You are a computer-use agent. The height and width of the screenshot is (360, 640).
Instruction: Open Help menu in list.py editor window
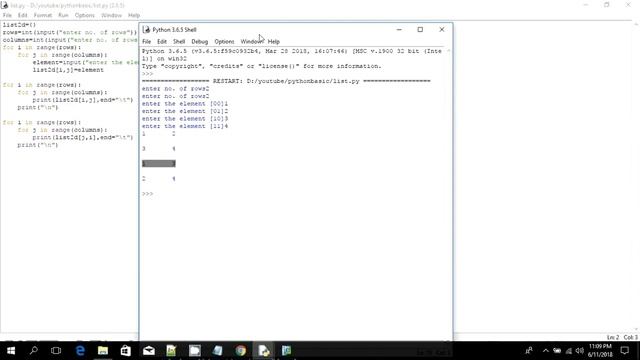point(134,15)
